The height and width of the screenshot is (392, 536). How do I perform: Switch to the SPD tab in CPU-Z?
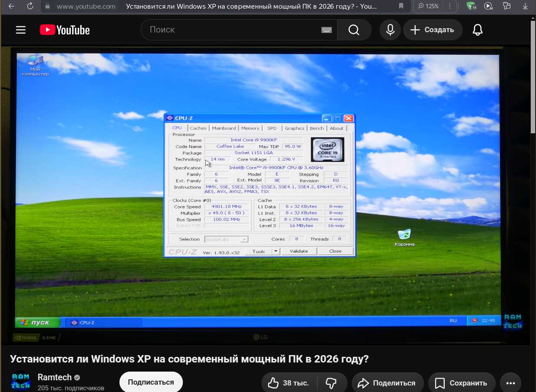coord(272,128)
